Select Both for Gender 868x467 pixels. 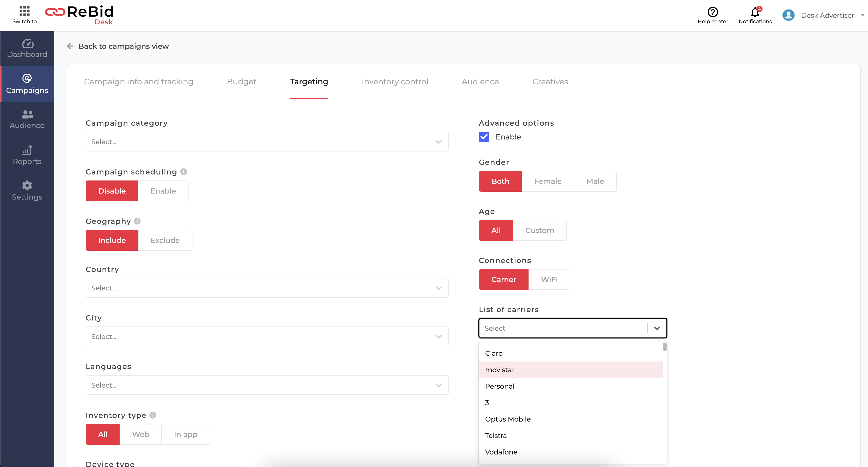click(500, 181)
